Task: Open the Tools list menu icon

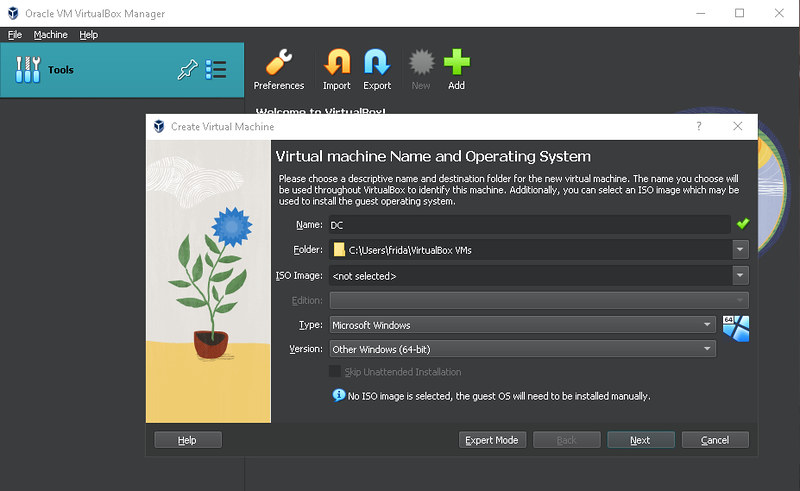Action: [216, 70]
